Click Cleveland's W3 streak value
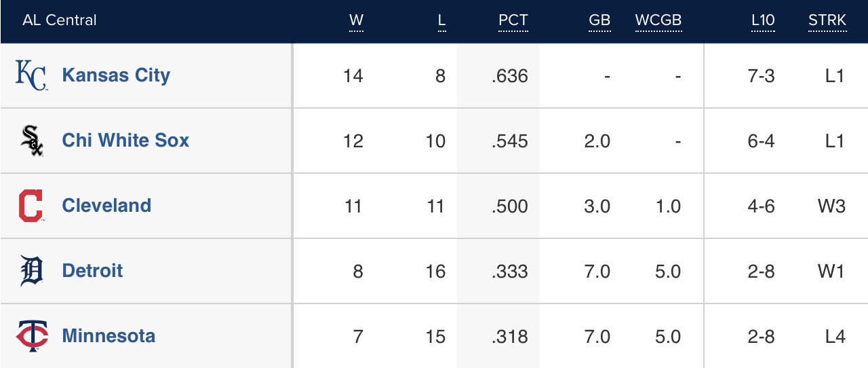 pyautogui.click(x=831, y=206)
